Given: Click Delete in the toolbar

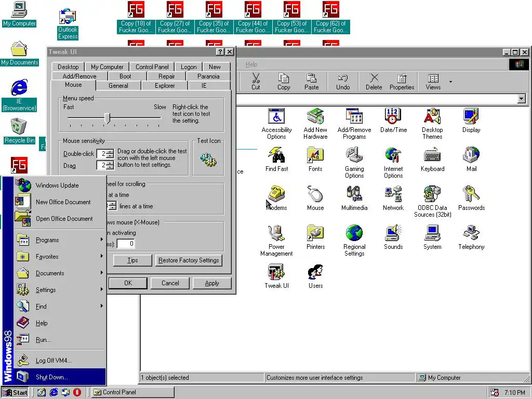Looking at the screenshot, I should [x=374, y=82].
